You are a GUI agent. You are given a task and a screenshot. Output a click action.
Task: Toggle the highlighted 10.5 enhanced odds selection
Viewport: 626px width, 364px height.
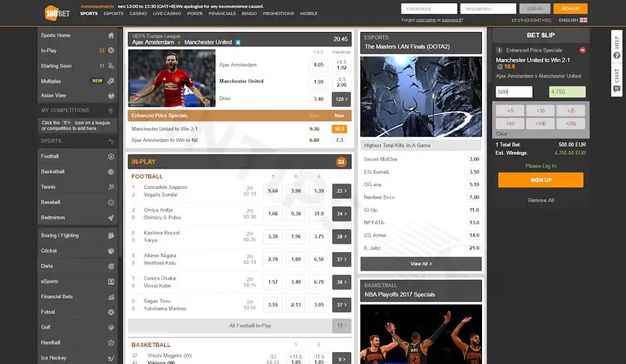[x=339, y=129]
